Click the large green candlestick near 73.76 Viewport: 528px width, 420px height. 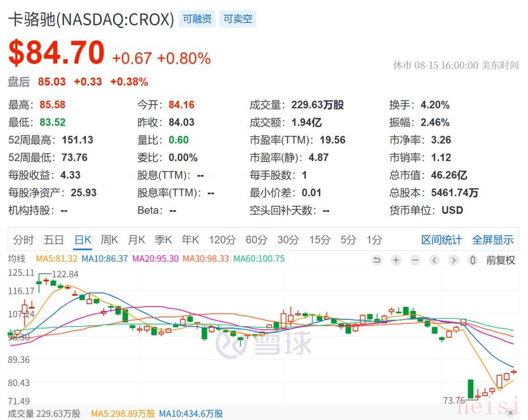click(471, 389)
